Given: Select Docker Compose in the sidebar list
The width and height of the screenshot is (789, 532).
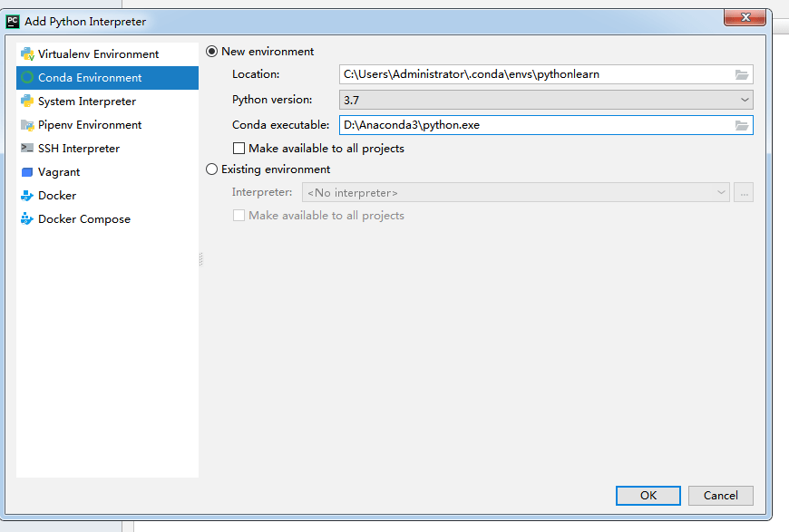Looking at the screenshot, I should coord(84,219).
